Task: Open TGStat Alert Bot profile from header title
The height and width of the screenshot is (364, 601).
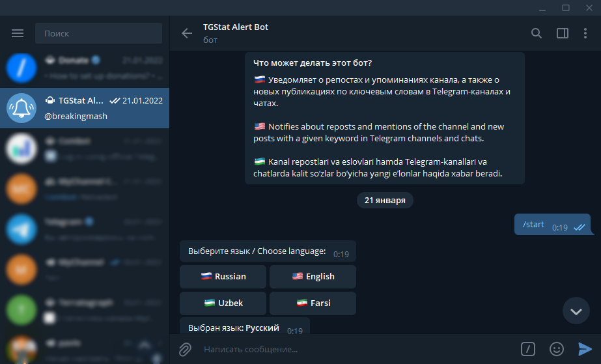Action: pyautogui.click(x=236, y=27)
